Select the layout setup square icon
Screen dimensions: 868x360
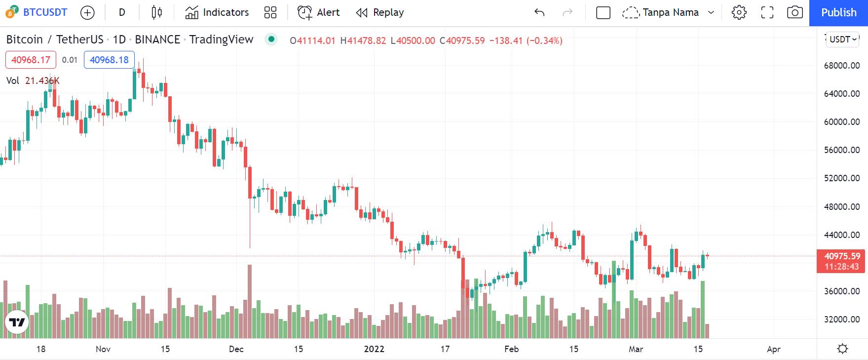coord(603,12)
